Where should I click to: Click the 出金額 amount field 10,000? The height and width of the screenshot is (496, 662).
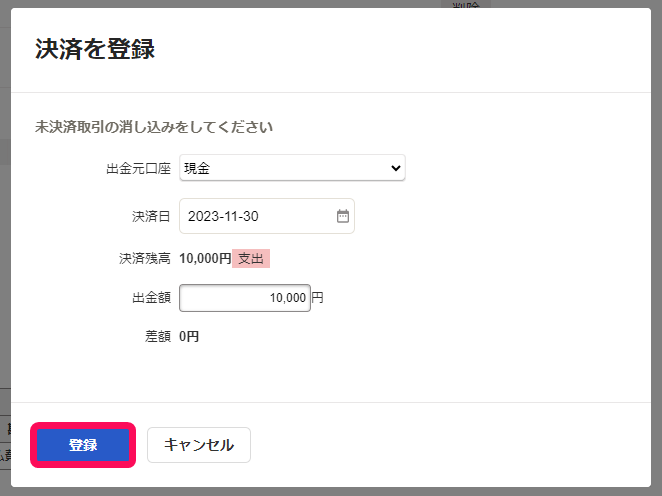click(245, 298)
